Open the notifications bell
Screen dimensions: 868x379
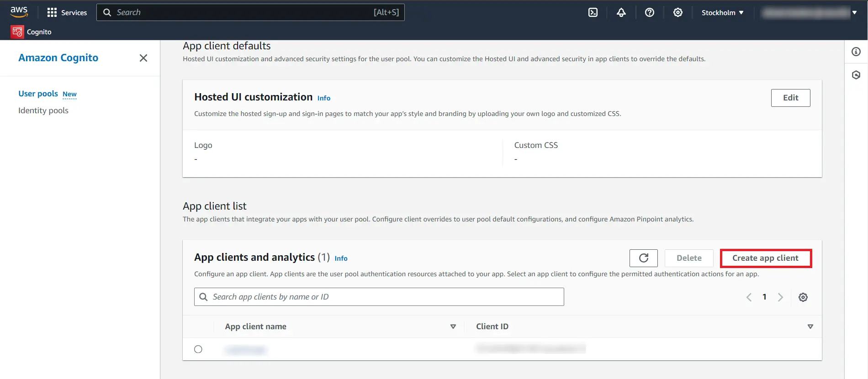click(x=621, y=12)
